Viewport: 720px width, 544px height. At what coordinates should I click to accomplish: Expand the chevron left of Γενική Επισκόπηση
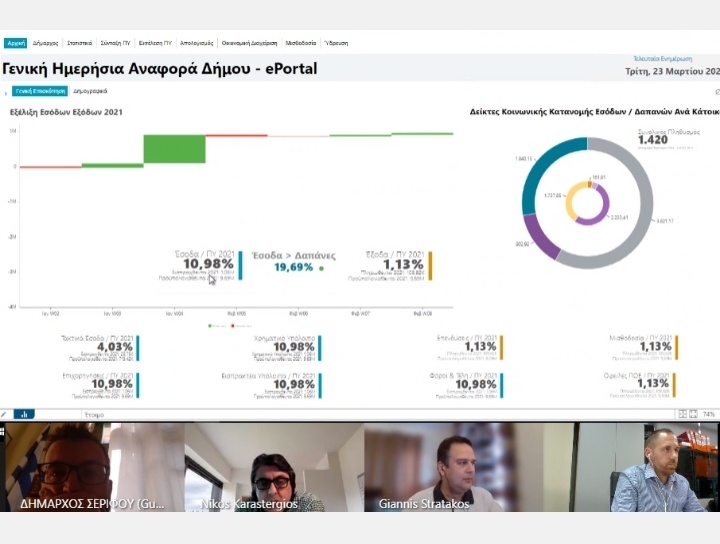tap(5, 91)
